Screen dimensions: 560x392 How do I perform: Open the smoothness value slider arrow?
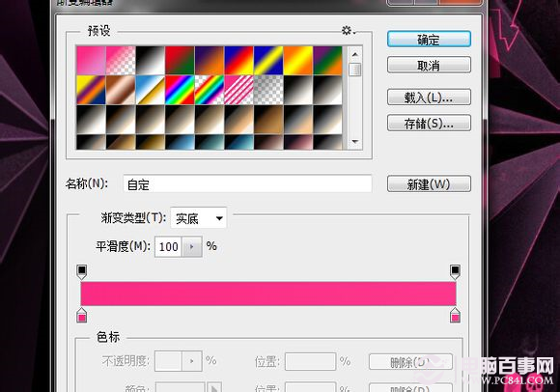[192, 246]
